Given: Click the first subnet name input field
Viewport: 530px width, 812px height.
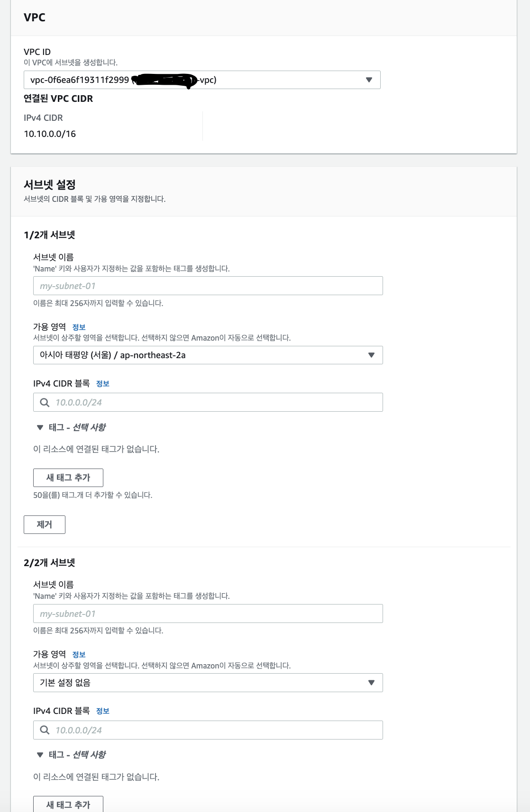Looking at the screenshot, I should tap(208, 286).
